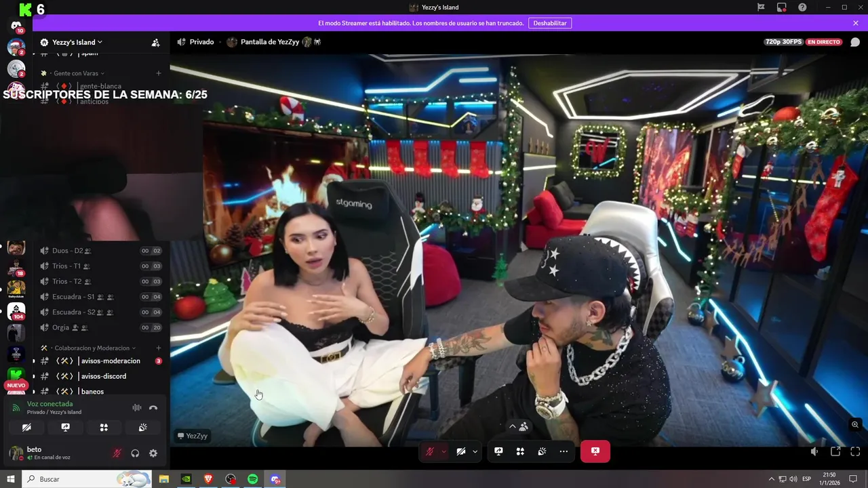Stop watching stream red button
This screenshot has height=488, width=868.
(x=595, y=451)
